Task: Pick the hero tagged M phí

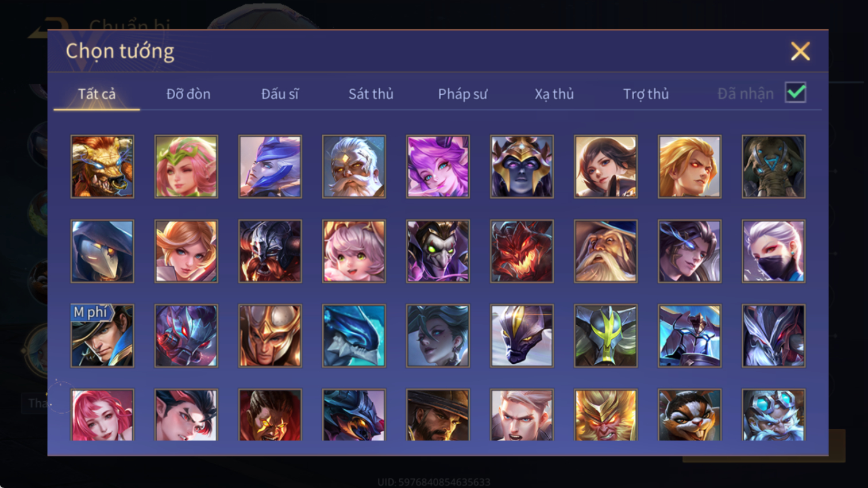Action: coord(102,336)
